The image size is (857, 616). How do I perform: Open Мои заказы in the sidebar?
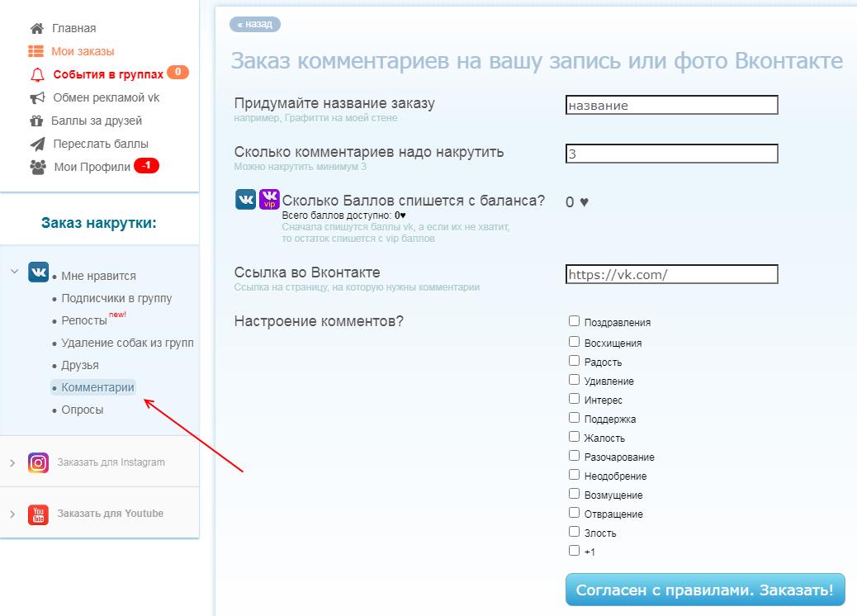click(x=83, y=51)
